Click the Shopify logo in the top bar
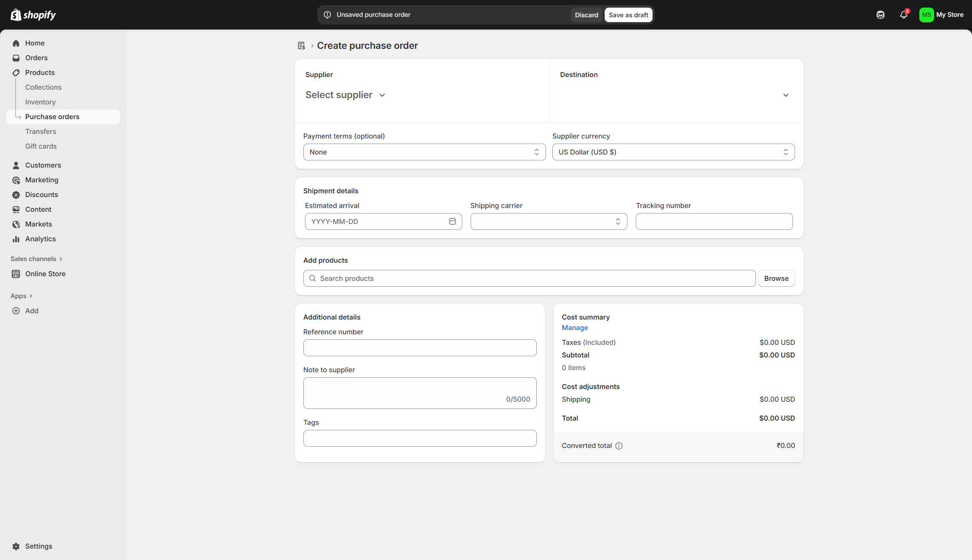Screen dimensions: 972x560 click(33, 15)
